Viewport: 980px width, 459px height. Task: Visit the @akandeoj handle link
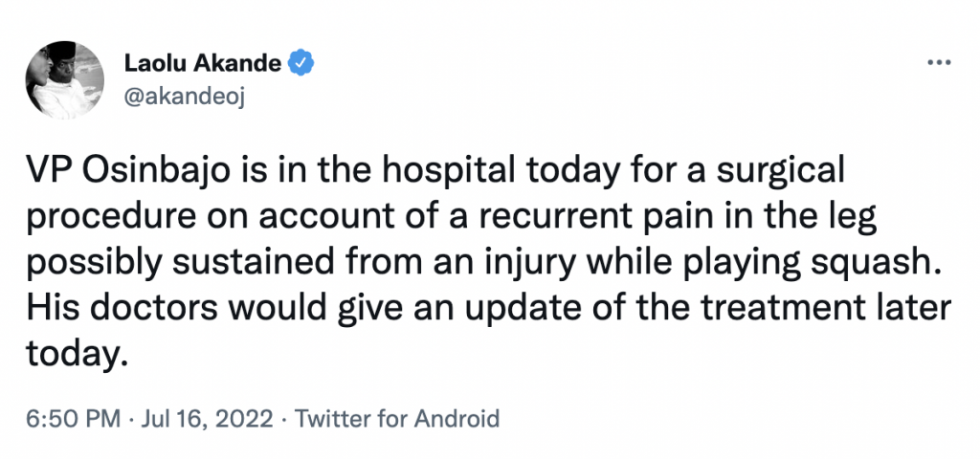(x=185, y=98)
